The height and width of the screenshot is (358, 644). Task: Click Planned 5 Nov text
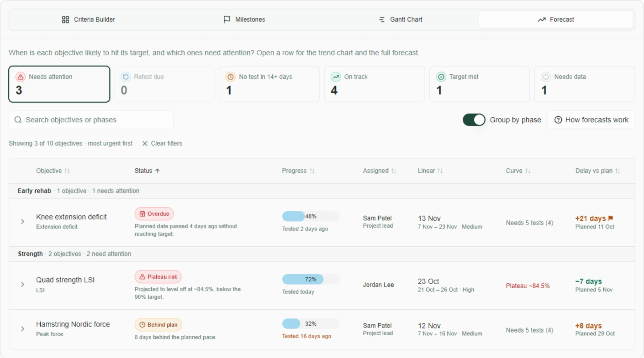coord(594,290)
